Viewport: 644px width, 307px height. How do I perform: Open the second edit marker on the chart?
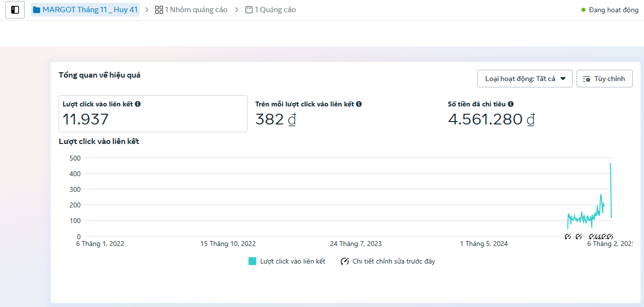pos(579,237)
